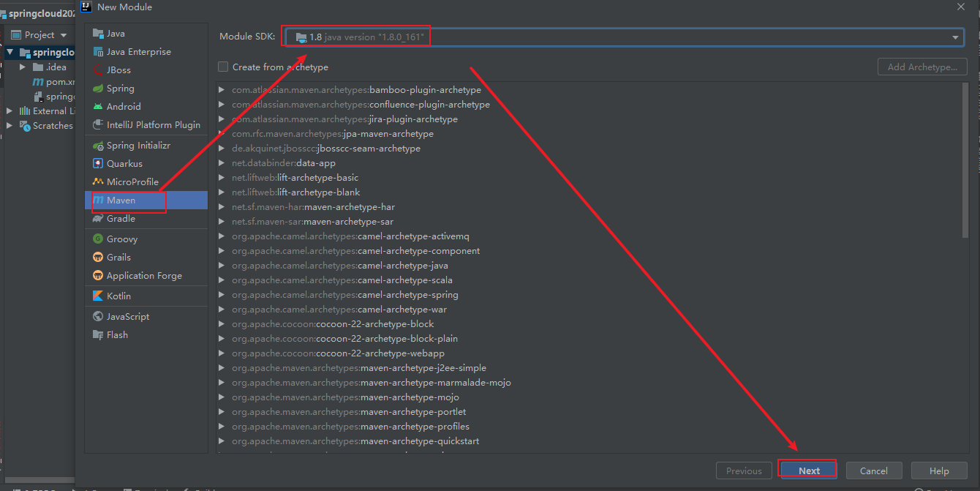
Task: Select the Gradle elephant icon
Action: [x=98, y=219]
